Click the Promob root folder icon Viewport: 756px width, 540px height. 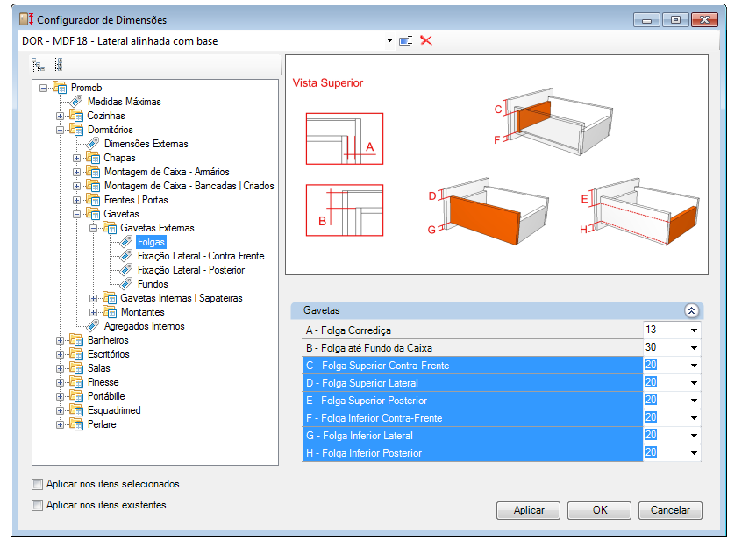60,87
